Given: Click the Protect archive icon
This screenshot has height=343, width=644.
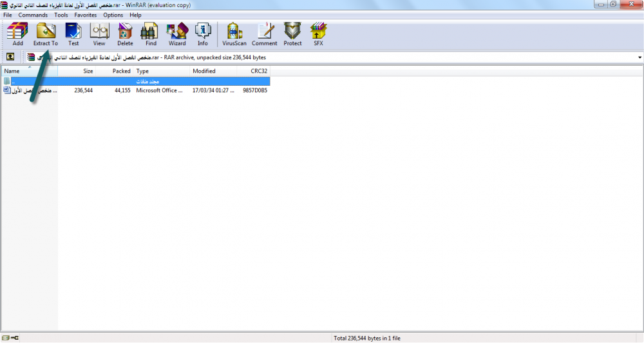Looking at the screenshot, I should click(x=292, y=34).
